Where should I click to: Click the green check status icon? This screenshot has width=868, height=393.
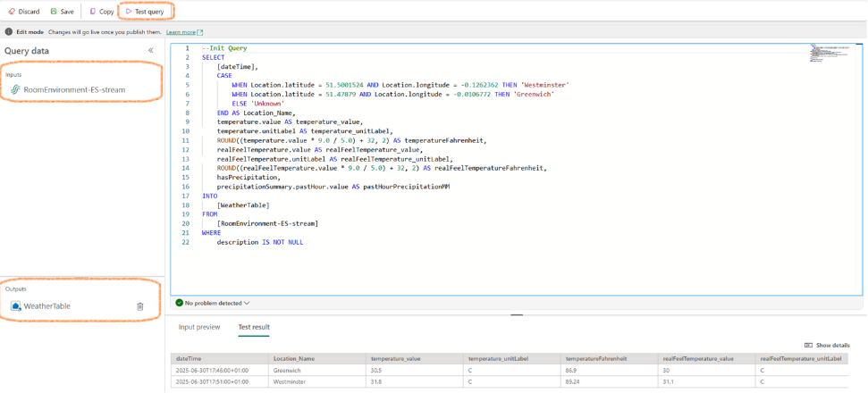point(180,303)
